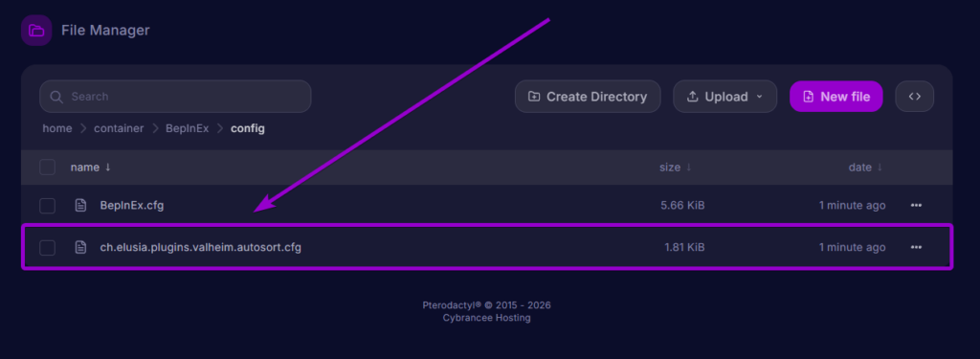Sort files by date column
The height and width of the screenshot is (359, 980).
[865, 167]
